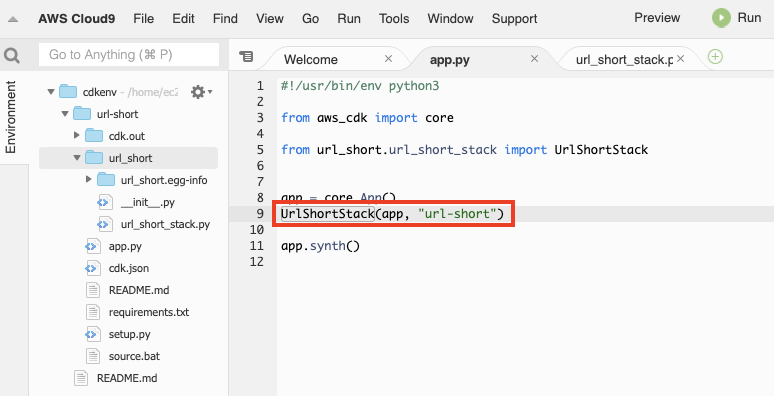Collapse the menu bar using the up arrow icon
This screenshot has height=396, width=774.
click(13, 20)
